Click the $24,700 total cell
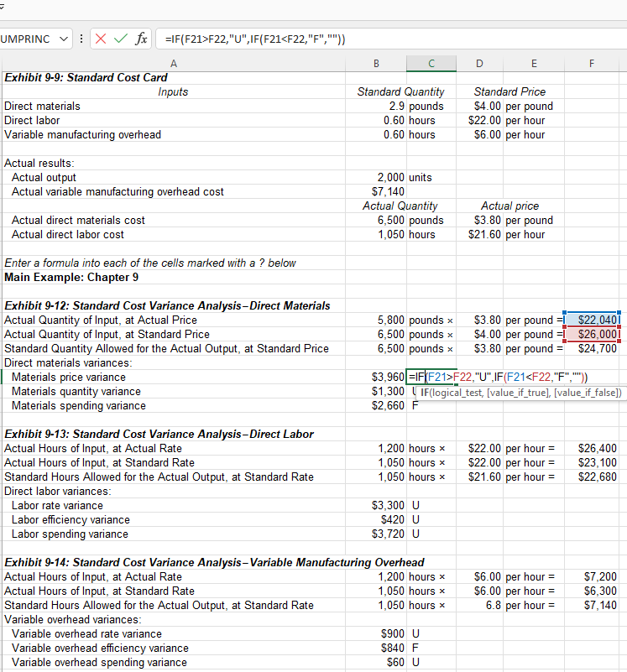 click(x=592, y=348)
